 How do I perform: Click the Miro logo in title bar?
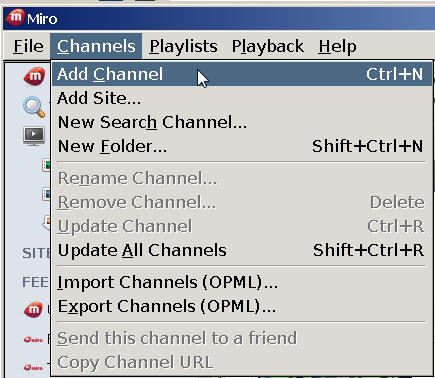15,18
